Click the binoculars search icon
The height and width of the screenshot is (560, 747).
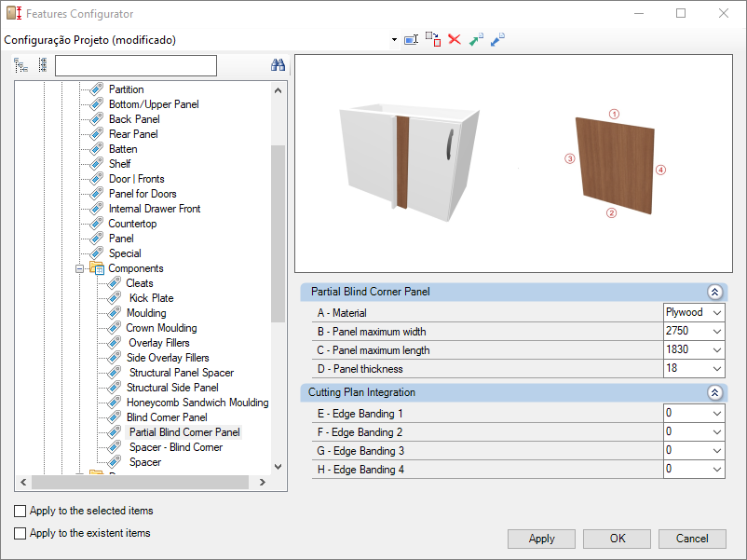[278, 65]
